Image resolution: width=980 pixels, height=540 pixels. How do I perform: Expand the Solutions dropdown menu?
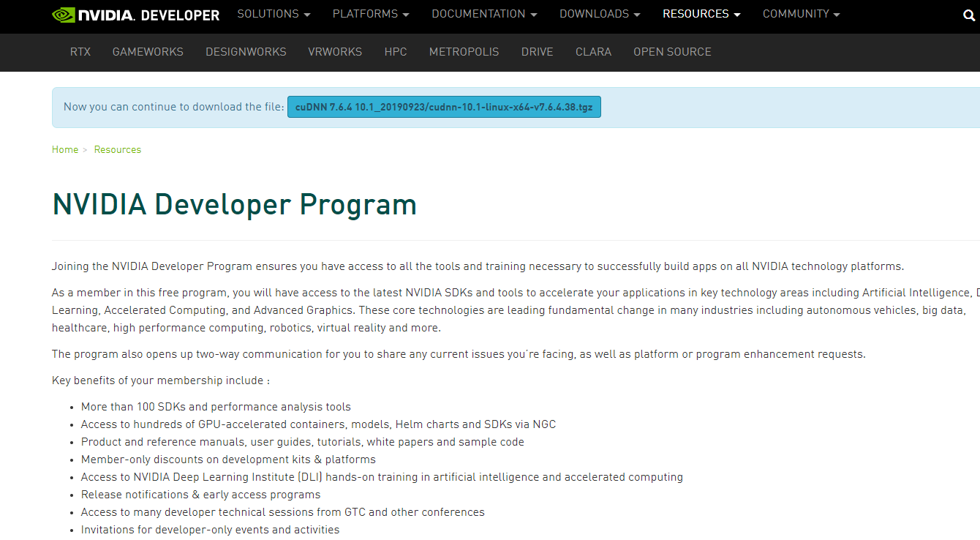(x=274, y=14)
